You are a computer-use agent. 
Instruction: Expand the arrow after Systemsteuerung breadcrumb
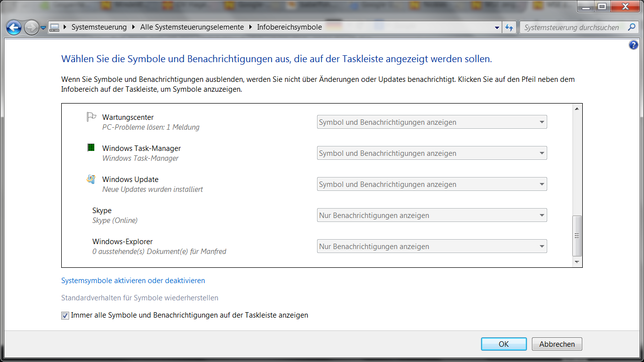point(134,27)
